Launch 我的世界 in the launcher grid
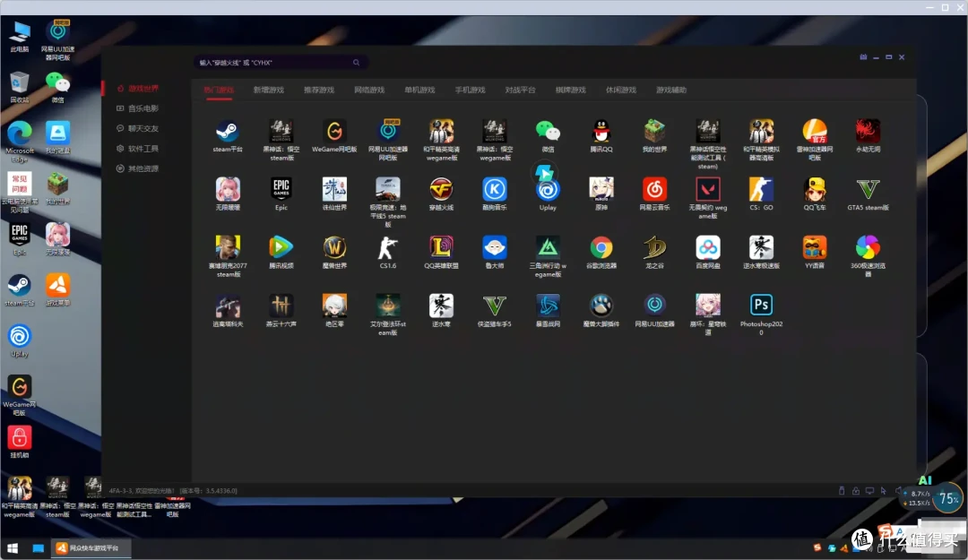This screenshot has height=560, width=968. pyautogui.click(x=654, y=132)
